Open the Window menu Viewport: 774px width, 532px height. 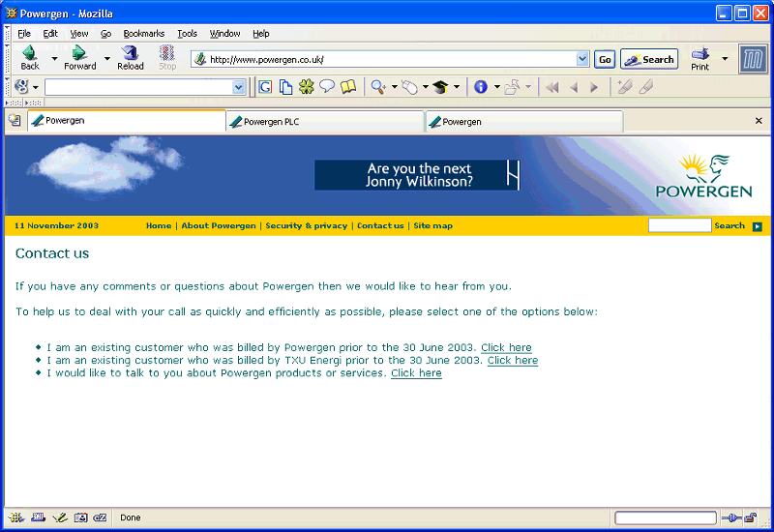pyautogui.click(x=224, y=34)
